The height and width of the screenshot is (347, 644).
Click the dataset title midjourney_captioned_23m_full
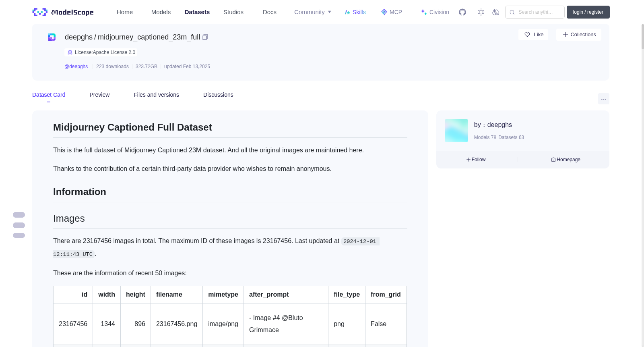pyautogui.click(x=149, y=37)
